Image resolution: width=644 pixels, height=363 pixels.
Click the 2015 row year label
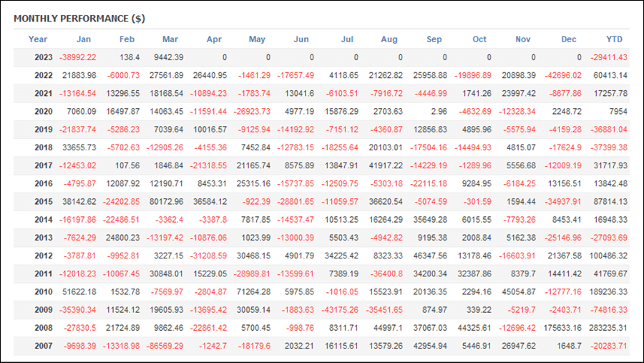[x=44, y=202]
